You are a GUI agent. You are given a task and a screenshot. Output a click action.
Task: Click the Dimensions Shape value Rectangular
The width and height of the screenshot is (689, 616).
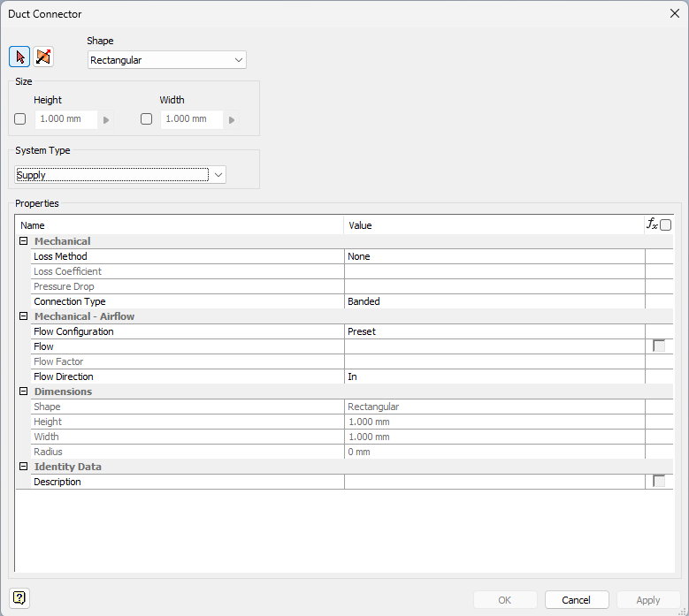[494, 407]
